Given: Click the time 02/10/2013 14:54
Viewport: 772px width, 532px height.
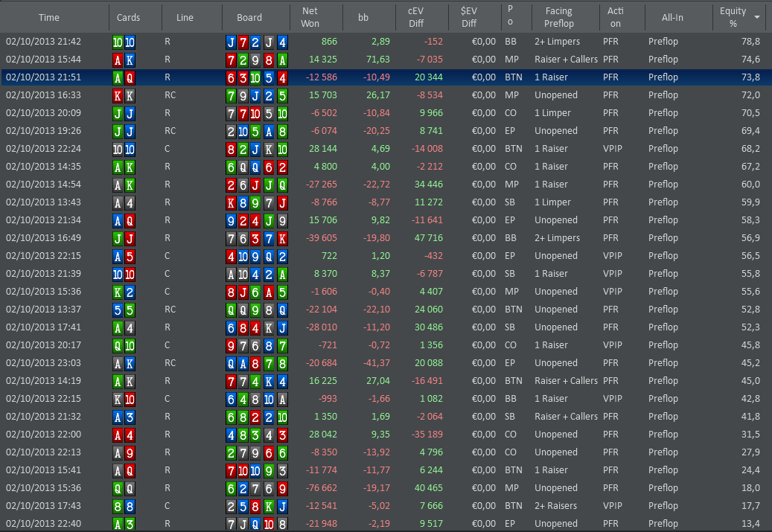Looking at the screenshot, I should (43, 184).
